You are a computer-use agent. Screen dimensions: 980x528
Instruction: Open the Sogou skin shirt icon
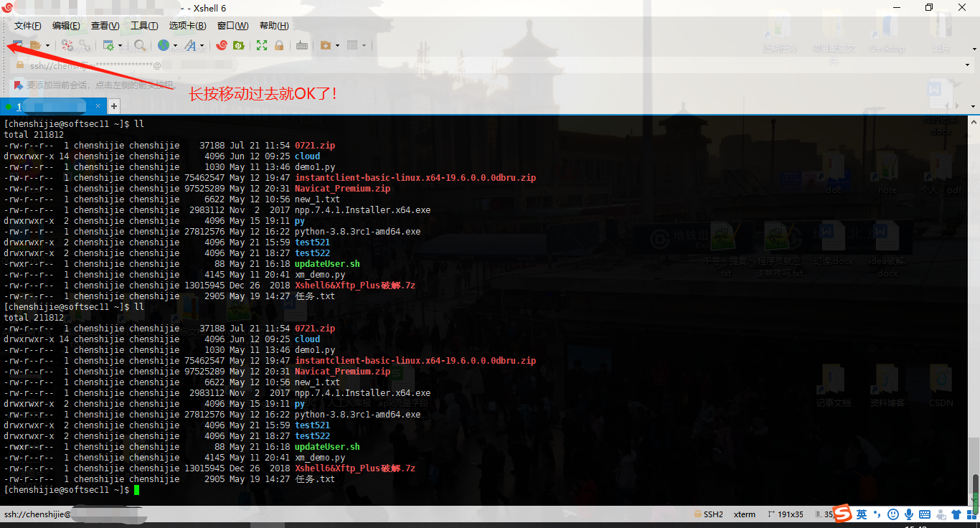[x=956, y=514]
